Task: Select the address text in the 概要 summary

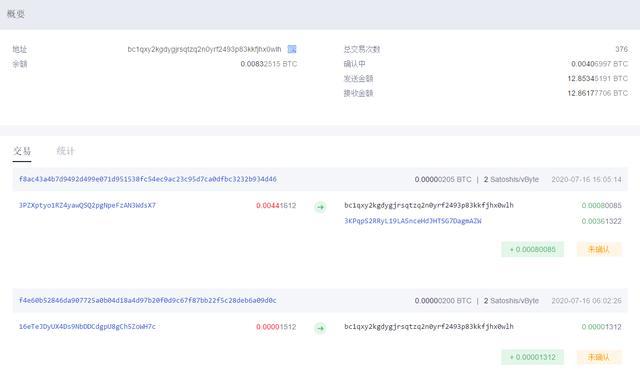Action: click(204, 49)
